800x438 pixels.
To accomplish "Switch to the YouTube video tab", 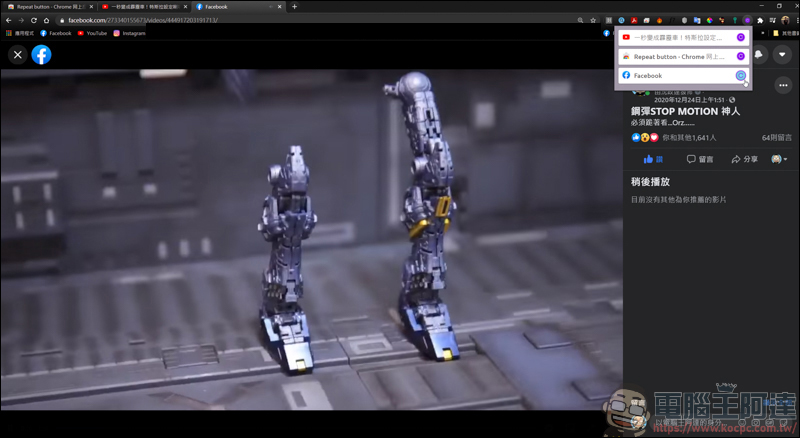I will pos(143,7).
